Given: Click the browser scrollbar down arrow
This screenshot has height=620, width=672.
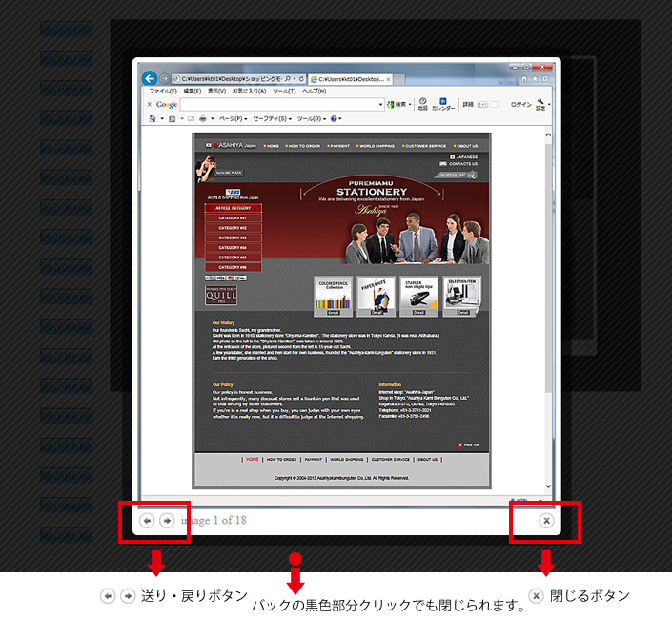Looking at the screenshot, I should pos(548,486).
